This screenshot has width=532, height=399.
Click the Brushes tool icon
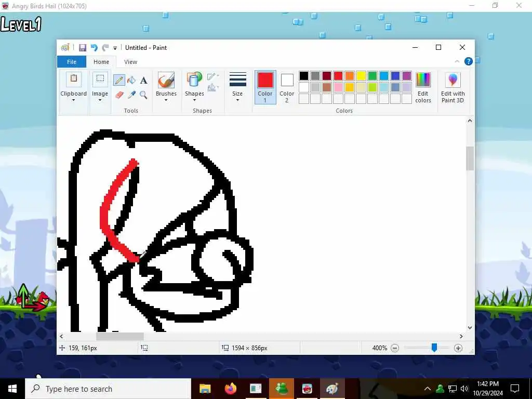(166, 80)
